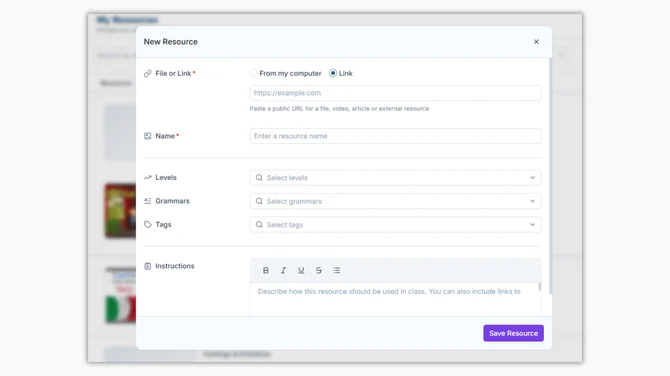Expand grammars list using chevron arrow
This screenshot has width=670, height=376.
[x=532, y=201]
